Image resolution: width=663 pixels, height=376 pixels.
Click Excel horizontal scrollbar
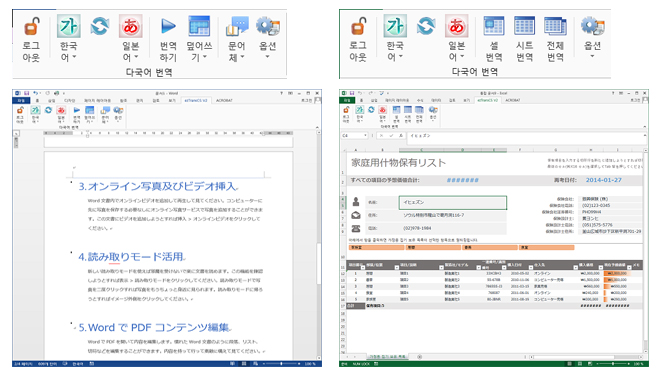click(x=586, y=357)
